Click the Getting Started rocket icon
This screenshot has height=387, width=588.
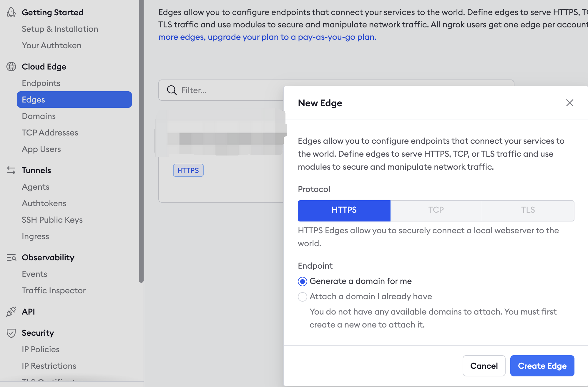[x=11, y=12]
